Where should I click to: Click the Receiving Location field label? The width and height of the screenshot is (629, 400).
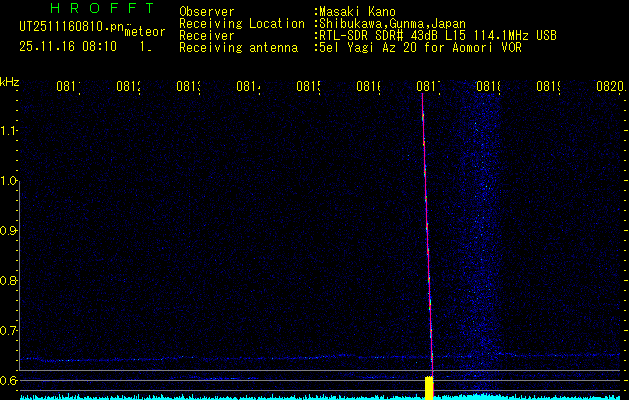point(242,23)
